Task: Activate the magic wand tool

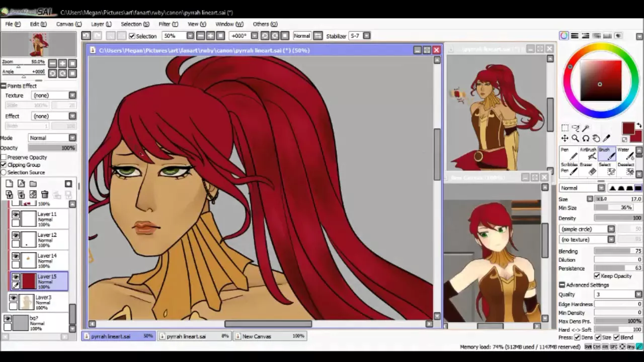Action: point(586,128)
